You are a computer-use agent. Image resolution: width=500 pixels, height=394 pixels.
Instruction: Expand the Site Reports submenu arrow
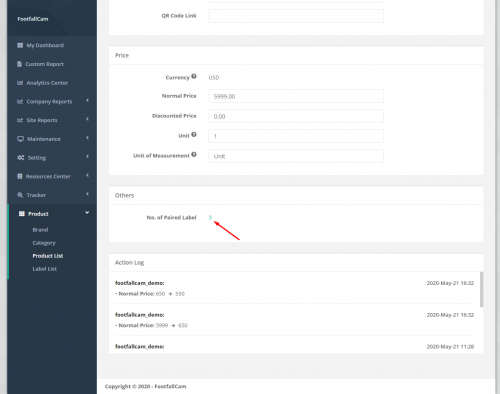[x=87, y=119]
